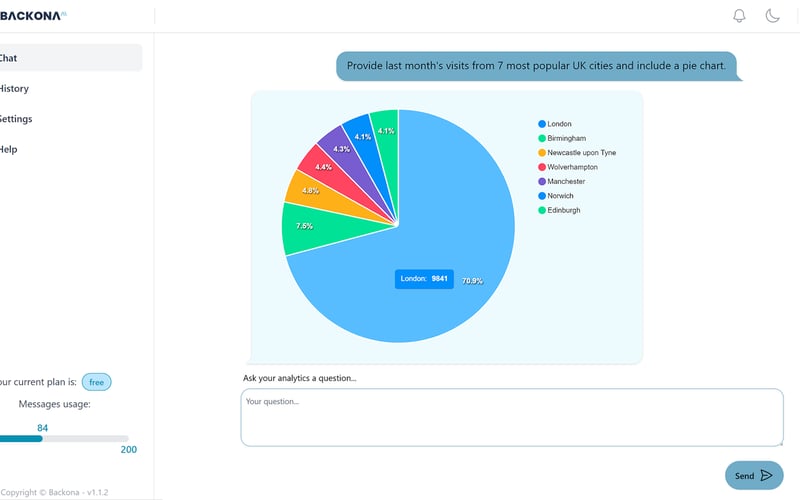Image resolution: width=800 pixels, height=500 pixels.
Task: Toggle the Birmingham legend entry
Action: (562, 138)
